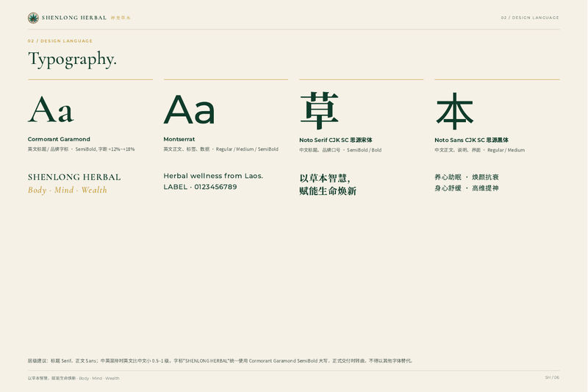The width and height of the screenshot is (588, 392).
Task: Click the sans "Aa" specimen for Montserrat
Action: pos(189,110)
